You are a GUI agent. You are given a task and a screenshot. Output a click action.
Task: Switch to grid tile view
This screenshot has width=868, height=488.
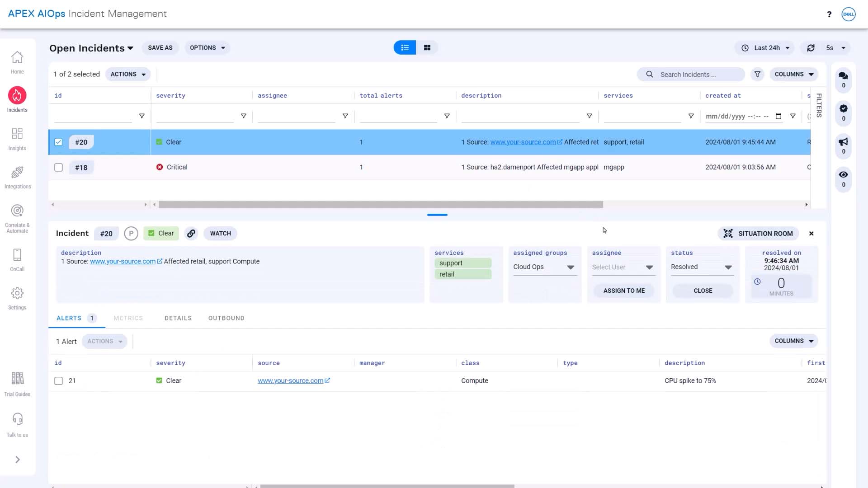click(427, 47)
